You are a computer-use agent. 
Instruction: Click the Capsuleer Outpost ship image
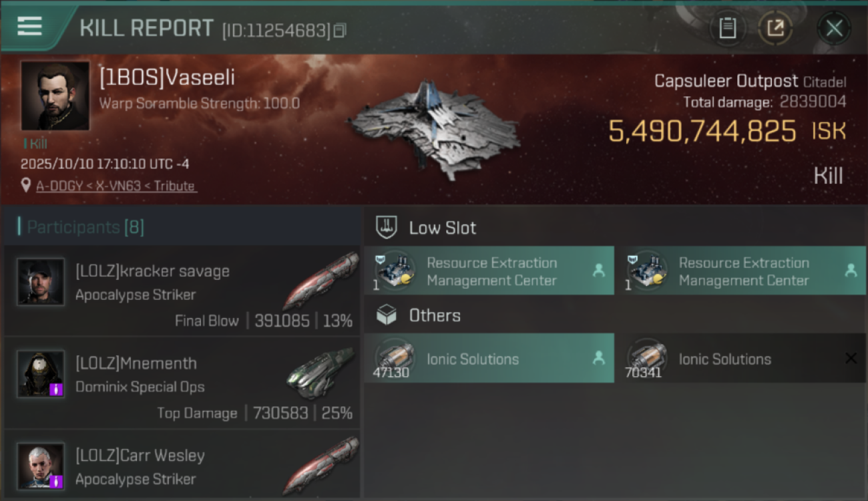(x=434, y=130)
